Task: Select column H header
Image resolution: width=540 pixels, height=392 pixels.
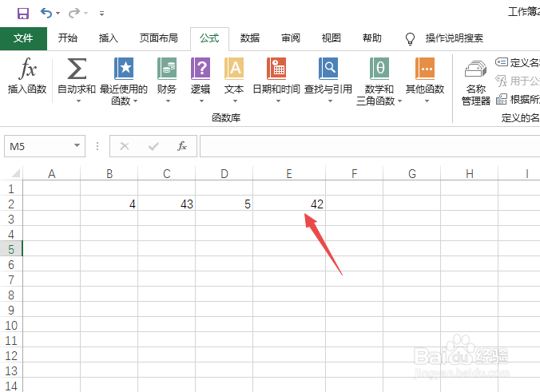Action: click(x=470, y=173)
